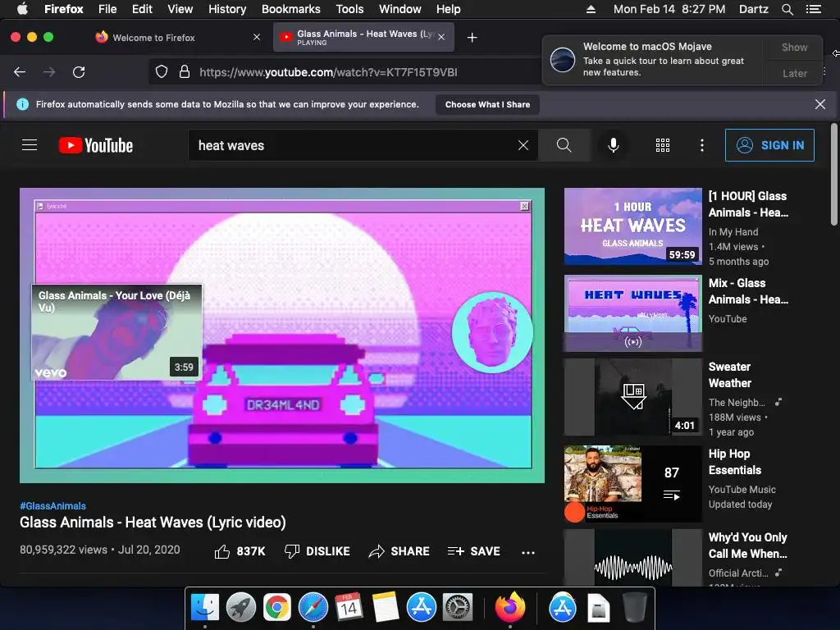Open the Firefox File menu
The height and width of the screenshot is (630, 840).
[107, 9]
